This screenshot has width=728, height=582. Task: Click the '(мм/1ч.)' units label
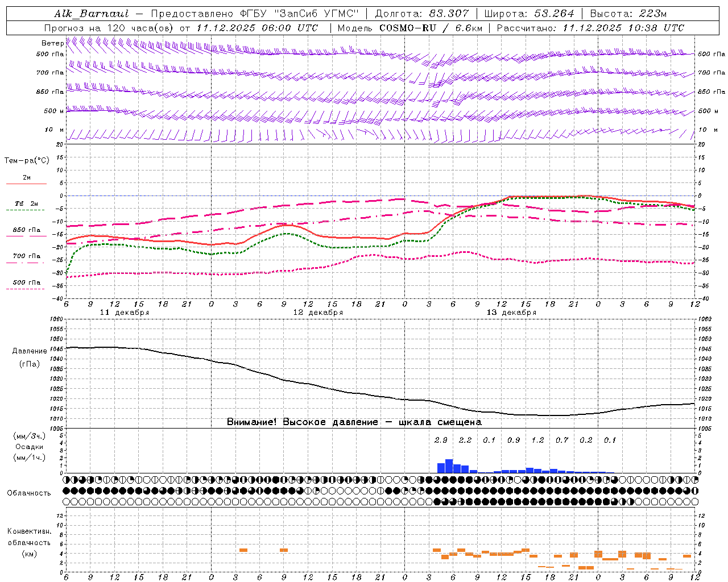[x=30, y=458]
